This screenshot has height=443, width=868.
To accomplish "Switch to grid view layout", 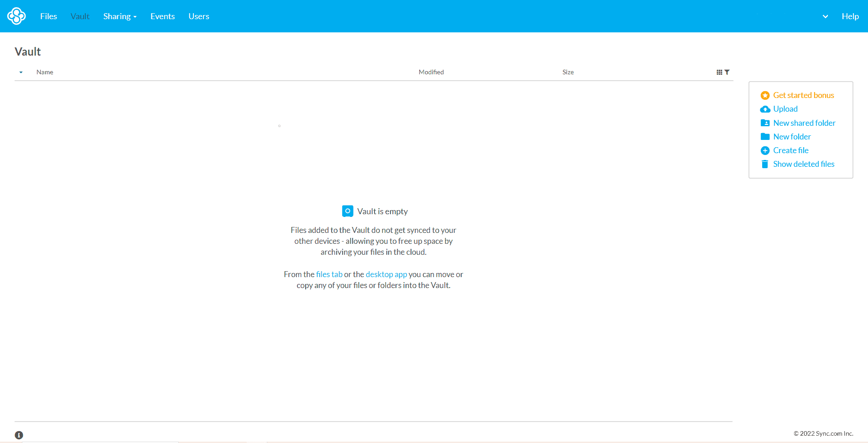I will 719,72.
